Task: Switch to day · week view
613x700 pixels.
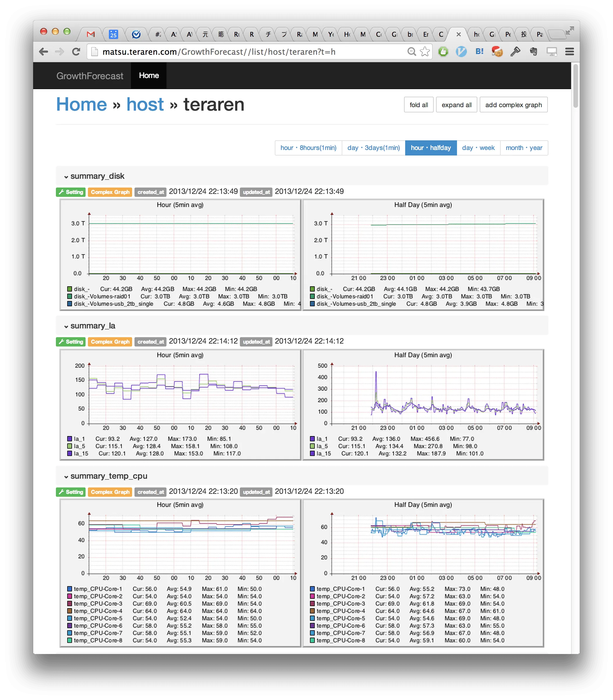Action: tap(478, 148)
